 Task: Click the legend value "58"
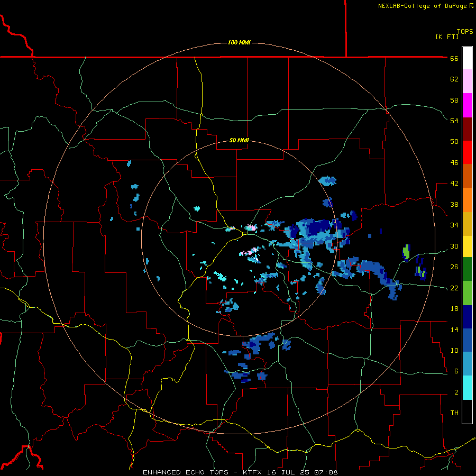tap(454, 100)
